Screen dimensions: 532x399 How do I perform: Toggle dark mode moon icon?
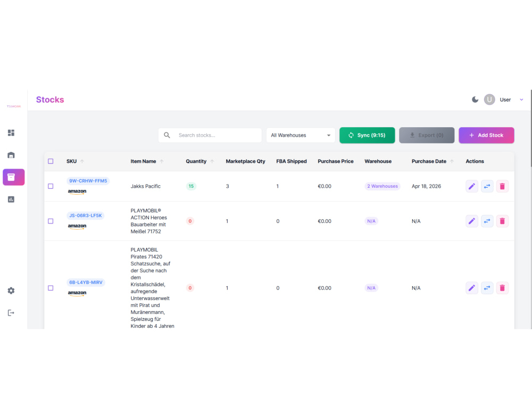click(x=475, y=99)
